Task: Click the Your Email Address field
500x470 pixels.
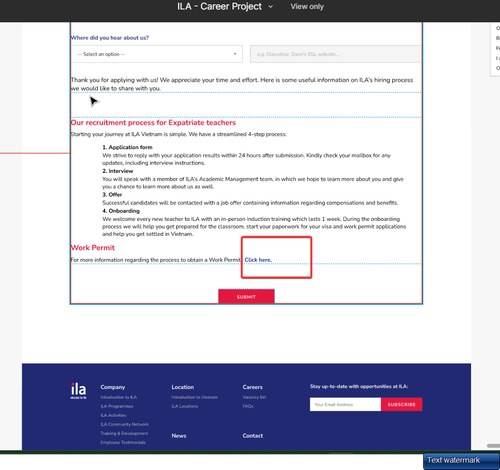Action: [x=345, y=404]
